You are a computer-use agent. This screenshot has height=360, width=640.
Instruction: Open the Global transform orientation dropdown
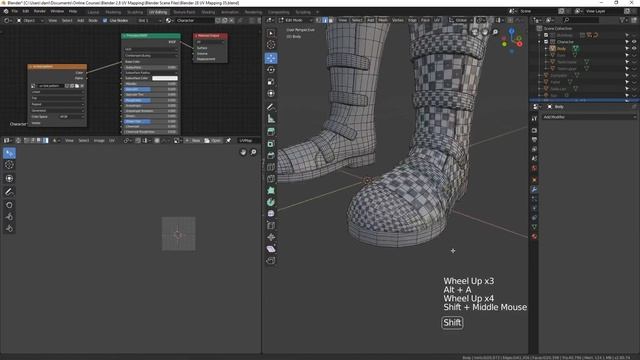461,20
